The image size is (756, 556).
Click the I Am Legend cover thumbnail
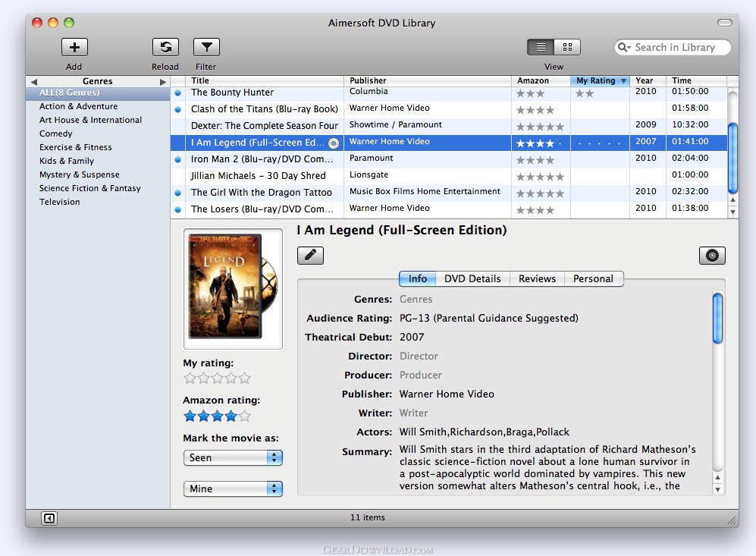pyautogui.click(x=233, y=288)
